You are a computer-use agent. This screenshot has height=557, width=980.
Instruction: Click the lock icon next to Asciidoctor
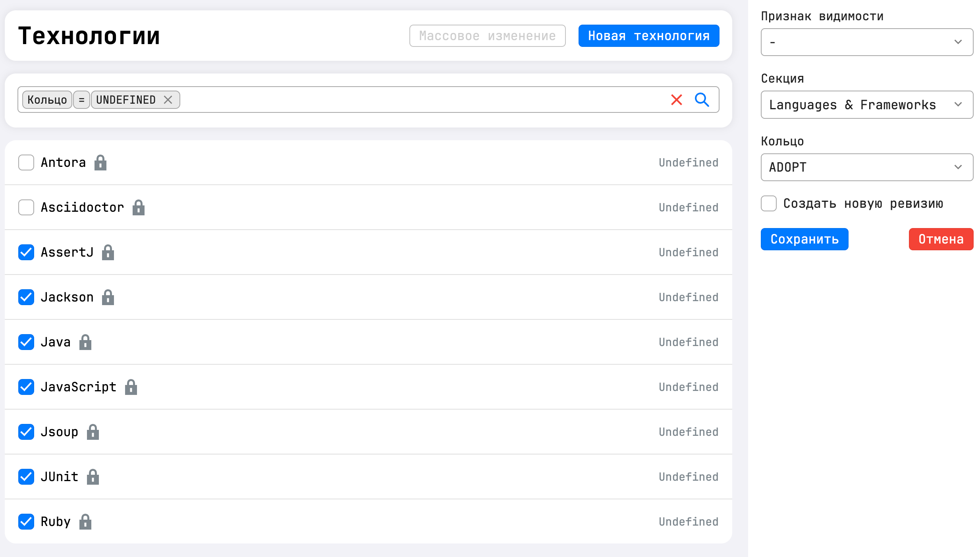(139, 207)
